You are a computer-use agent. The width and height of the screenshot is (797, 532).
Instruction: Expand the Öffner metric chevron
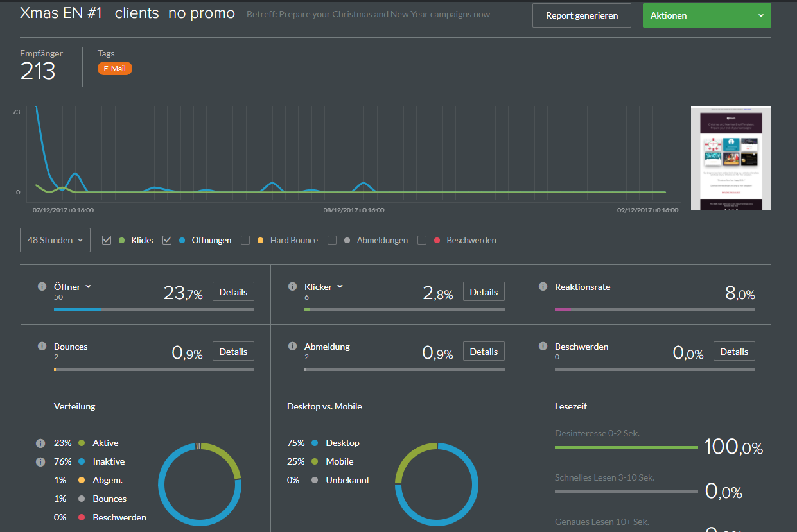(89, 287)
